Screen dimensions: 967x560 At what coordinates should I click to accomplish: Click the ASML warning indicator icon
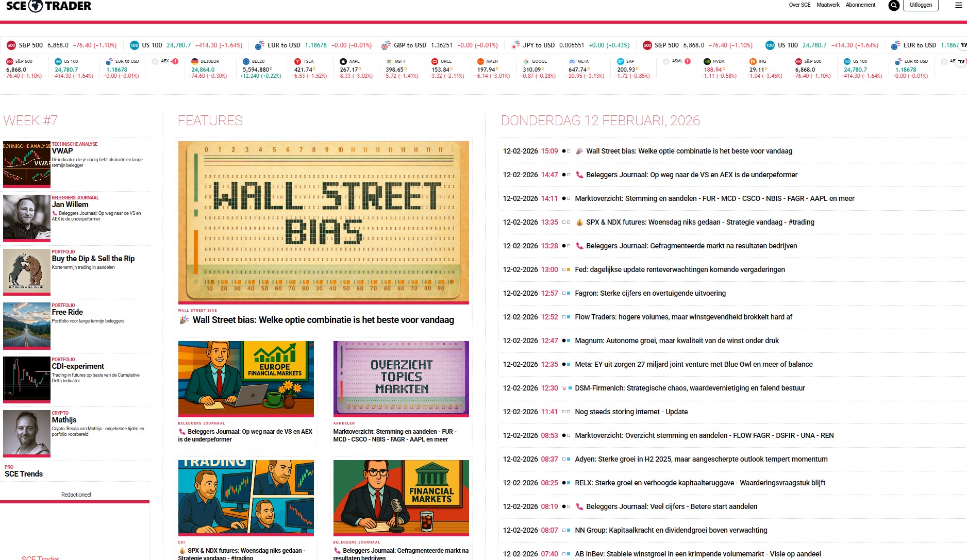pos(688,61)
